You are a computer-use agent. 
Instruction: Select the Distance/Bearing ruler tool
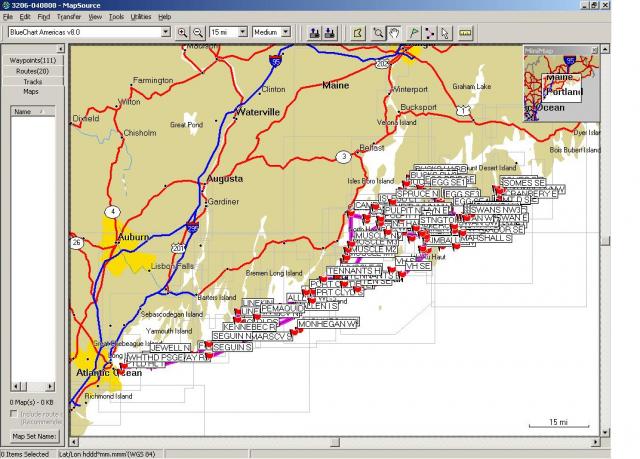coord(465,33)
